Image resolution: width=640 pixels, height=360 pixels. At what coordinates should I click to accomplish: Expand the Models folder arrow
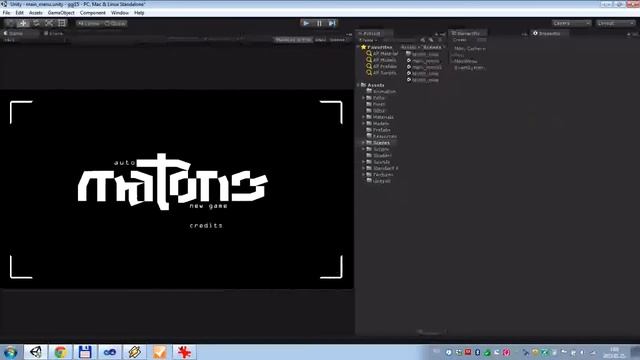364,123
